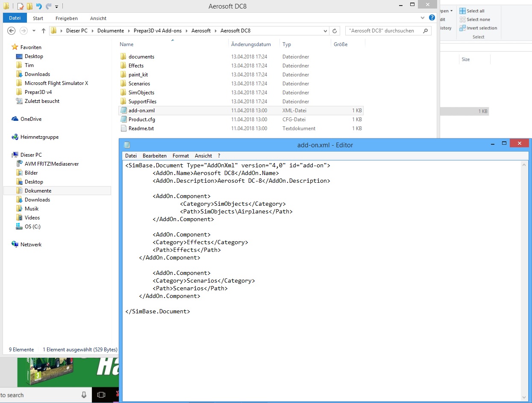
Task: Open the Effects folder
Action: pos(136,66)
